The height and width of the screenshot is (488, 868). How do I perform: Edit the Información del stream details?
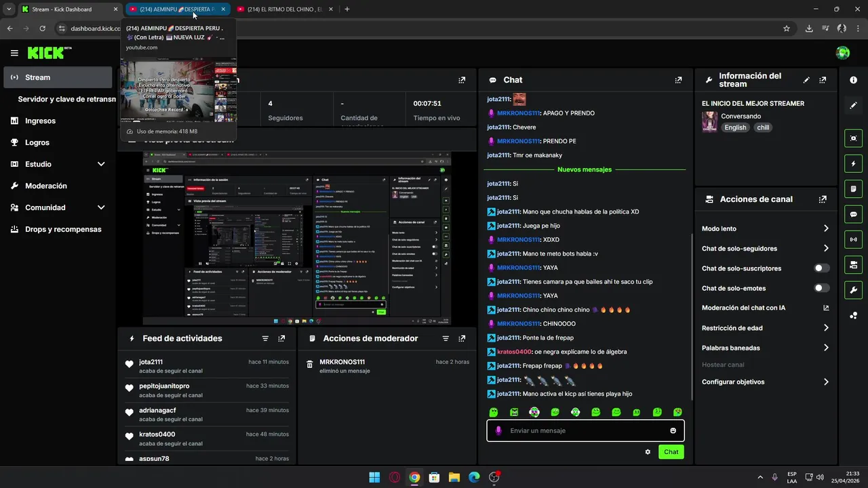[806, 80]
